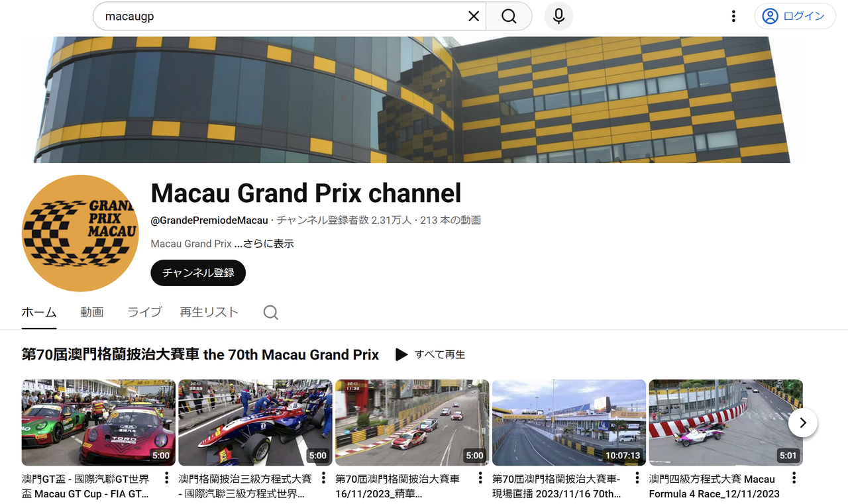Click the Macau Grand Prix channel heading
The width and height of the screenshot is (848, 504).
[306, 193]
